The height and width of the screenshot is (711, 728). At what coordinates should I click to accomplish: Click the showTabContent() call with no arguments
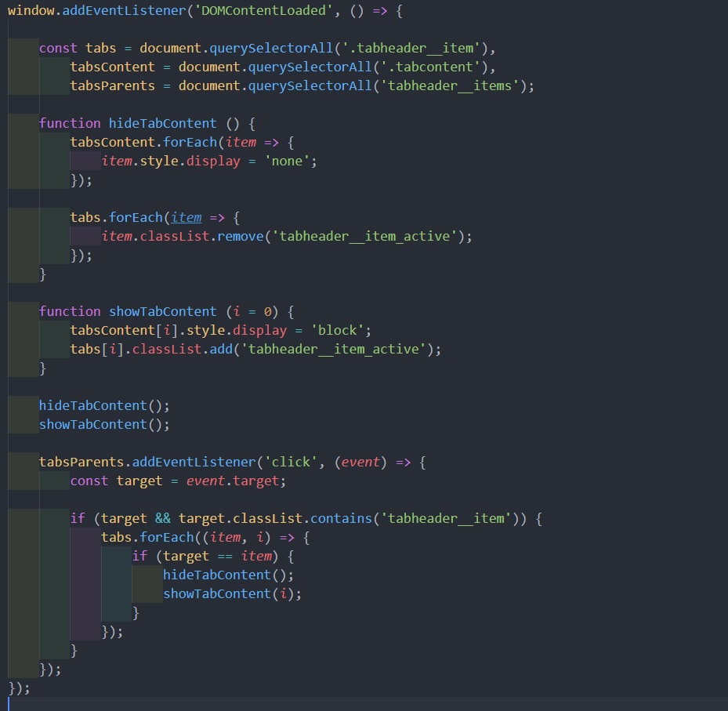(104, 424)
